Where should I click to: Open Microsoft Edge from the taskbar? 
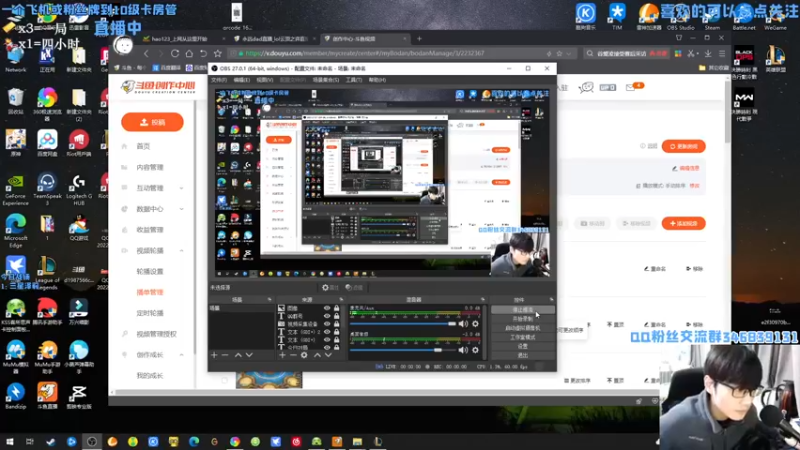[x=194, y=441]
